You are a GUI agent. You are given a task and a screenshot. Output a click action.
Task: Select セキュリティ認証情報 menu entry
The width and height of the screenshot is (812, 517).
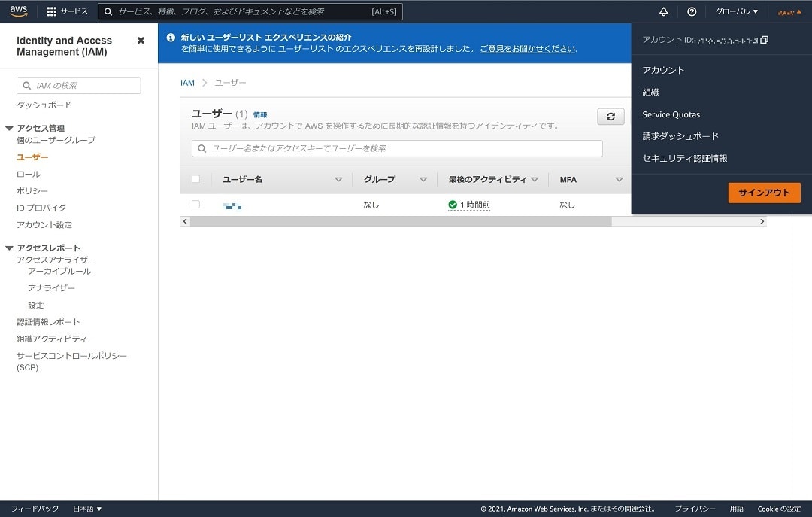tap(685, 158)
